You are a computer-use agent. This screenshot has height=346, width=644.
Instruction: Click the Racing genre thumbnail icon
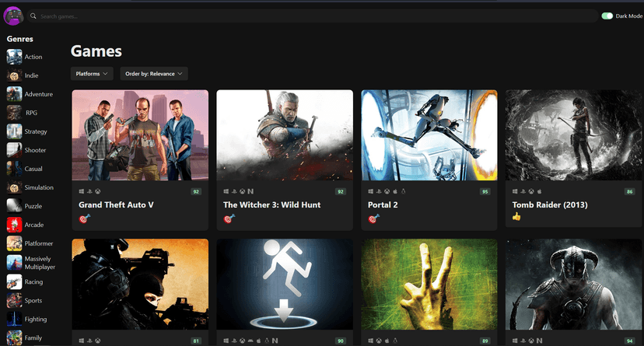coord(14,282)
